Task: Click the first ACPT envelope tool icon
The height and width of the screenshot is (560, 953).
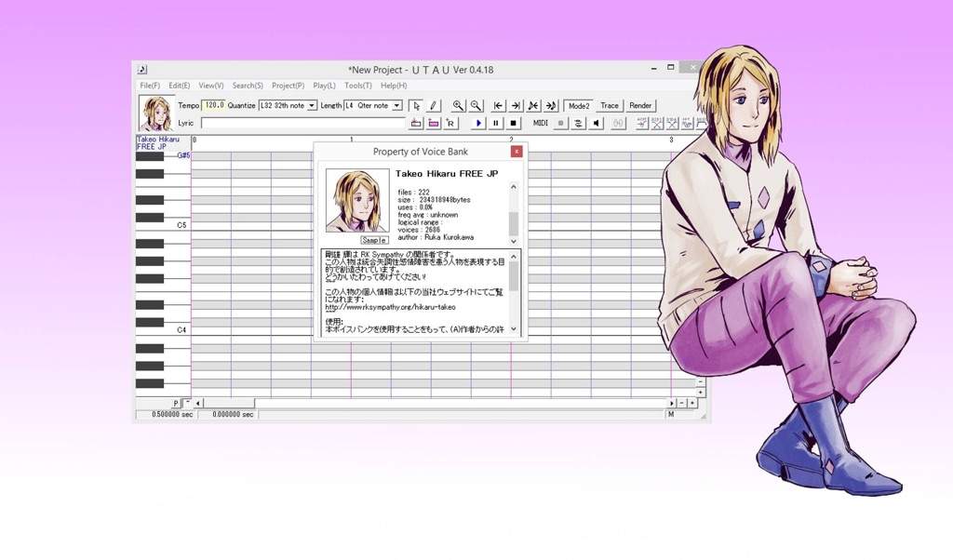Action: (x=642, y=124)
